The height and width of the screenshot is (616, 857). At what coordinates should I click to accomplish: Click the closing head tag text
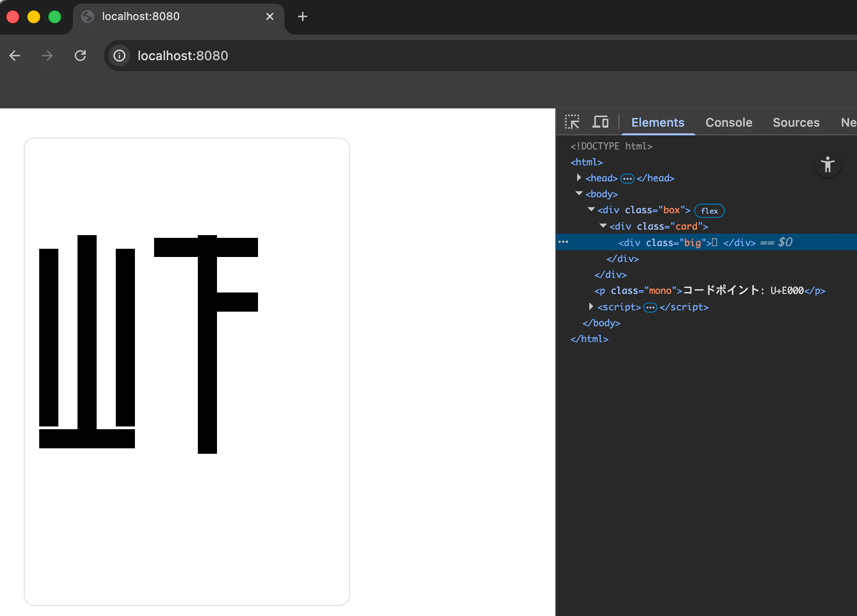(656, 178)
